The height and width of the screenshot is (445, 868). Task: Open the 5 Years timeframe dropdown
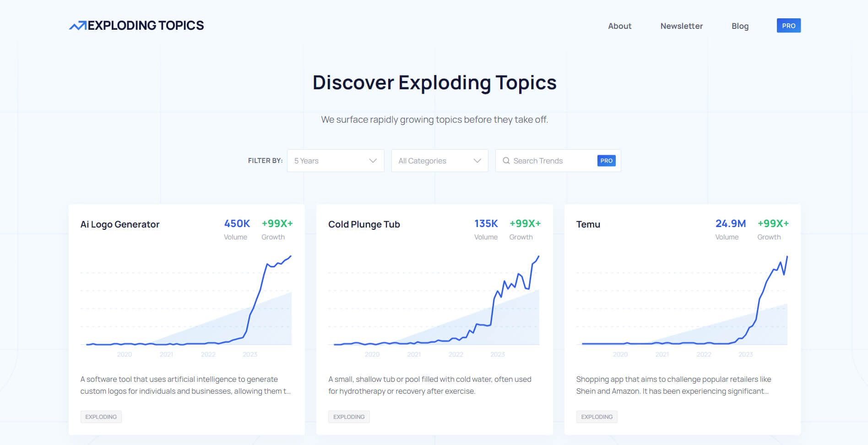click(336, 161)
